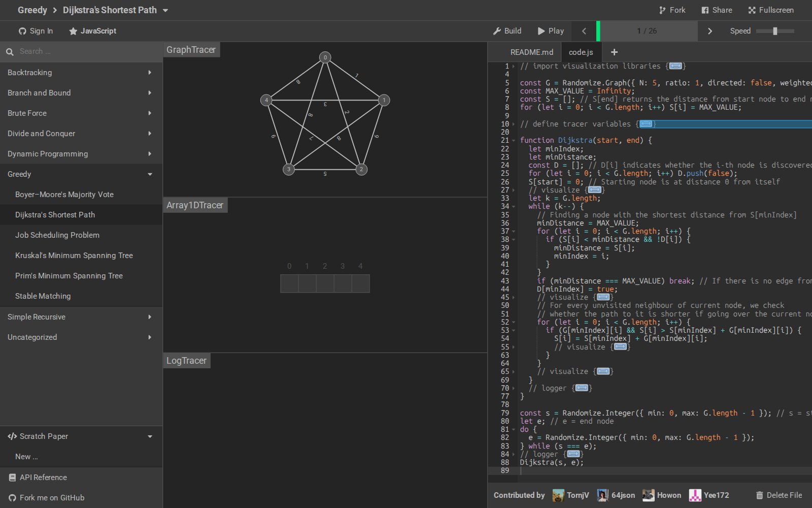Open Job Scheduling Problem algorithm
The height and width of the screenshot is (508, 812).
click(81, 235)
